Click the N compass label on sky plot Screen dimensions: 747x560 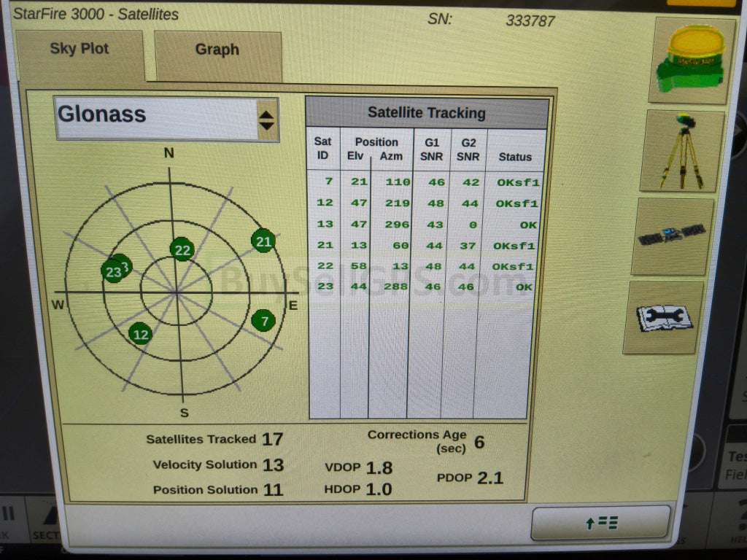point(169,153)
